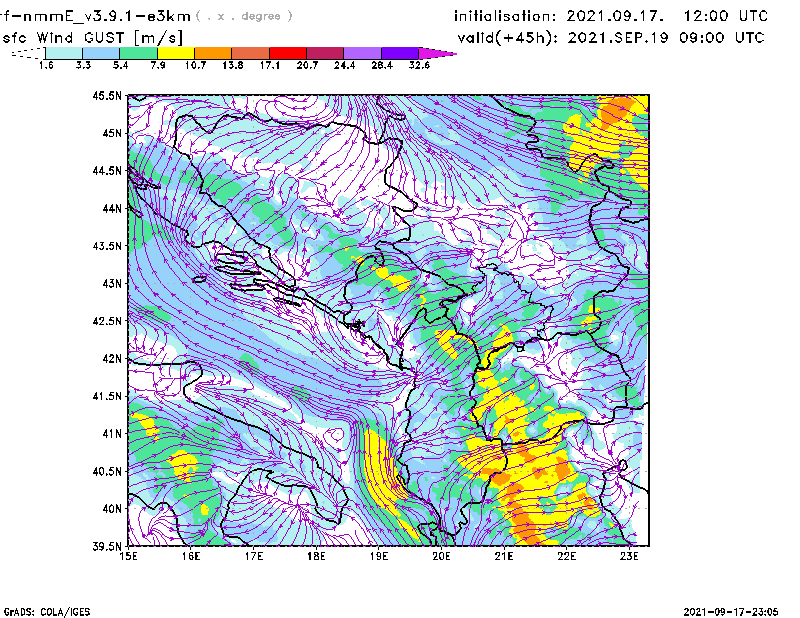Image resolution: width=800 pixels, height=618 pixels.
Task: Click the salmon 13.8–17.1 legend swatch
Action: tap(251, 53)
